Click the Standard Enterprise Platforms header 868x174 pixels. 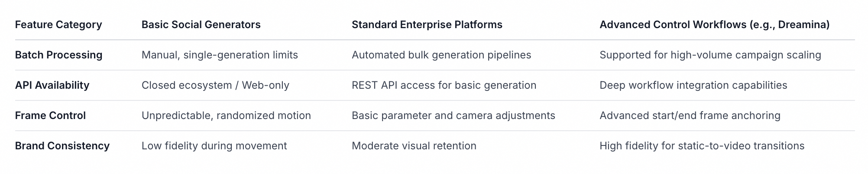coord(427,25)
